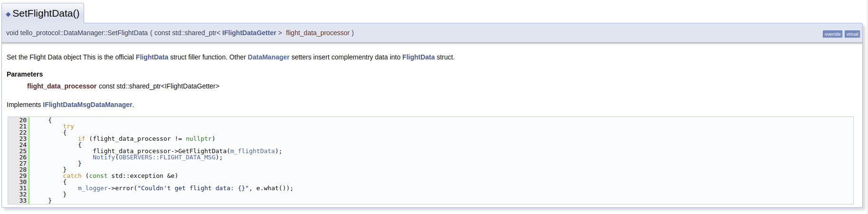
Task: Select the SetFlightData() heading tab
Action: coord(46,13)
